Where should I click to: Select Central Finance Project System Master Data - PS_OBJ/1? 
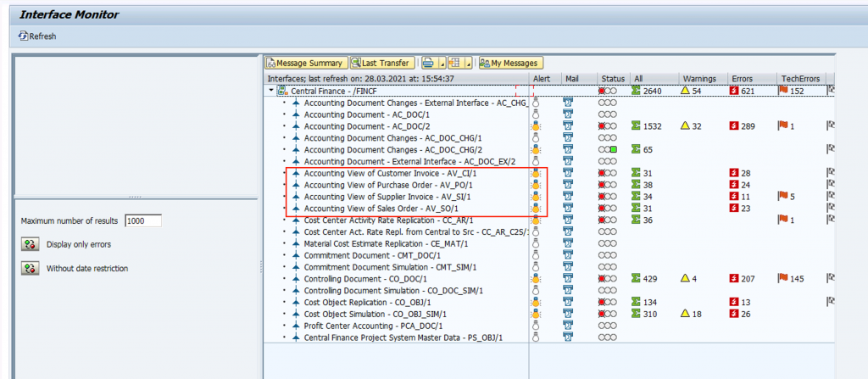point(403,337)
